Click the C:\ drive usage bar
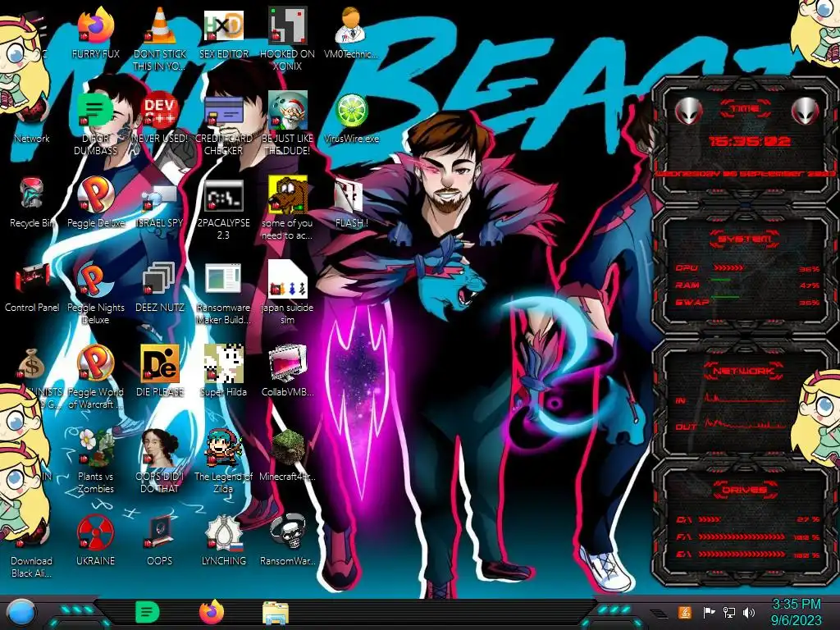 pos(710,519)
